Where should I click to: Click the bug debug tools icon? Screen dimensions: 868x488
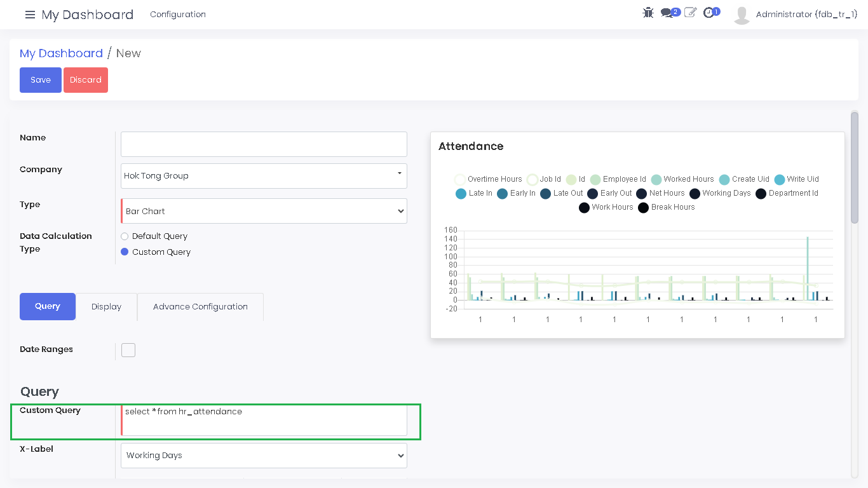(648, 13)
